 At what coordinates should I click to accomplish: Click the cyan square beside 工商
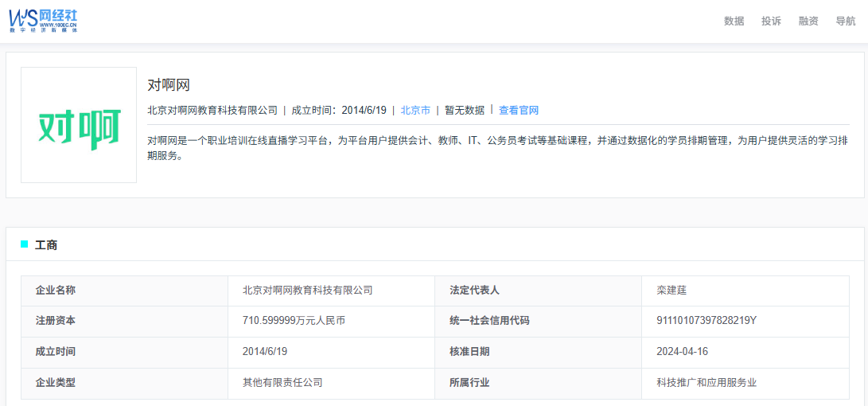(25, 244)
